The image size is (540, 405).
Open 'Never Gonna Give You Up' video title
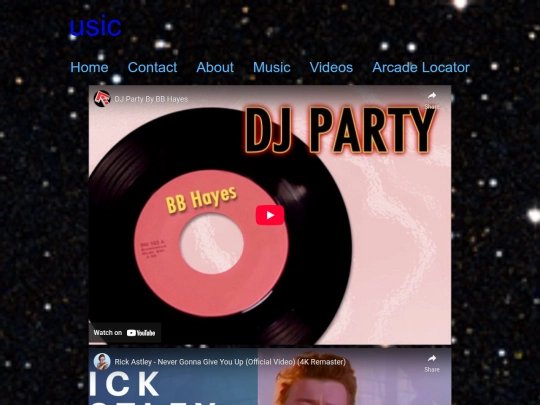click(230, 362)
